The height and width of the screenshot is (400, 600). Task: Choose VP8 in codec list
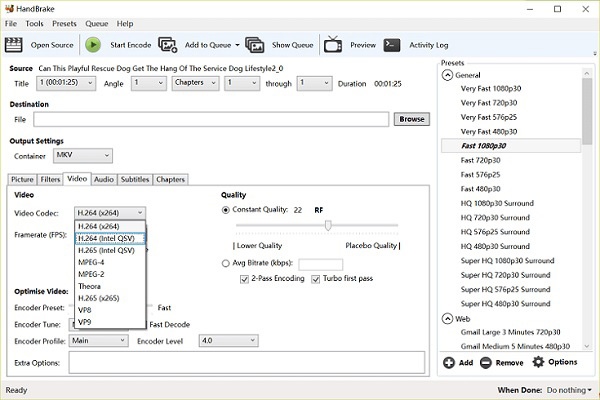coord(110,310)
